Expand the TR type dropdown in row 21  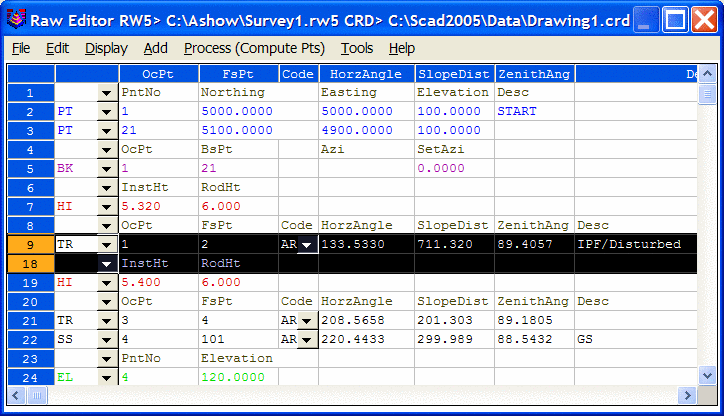[107, 320]
